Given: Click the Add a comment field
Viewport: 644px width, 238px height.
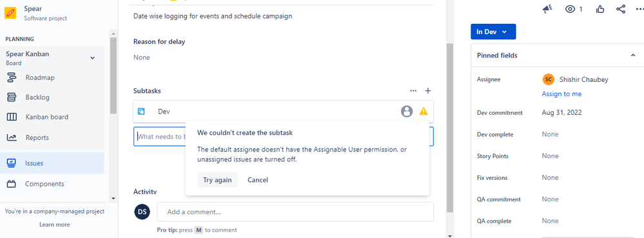Looking at the screenshot, I should [x=295, y=212].
